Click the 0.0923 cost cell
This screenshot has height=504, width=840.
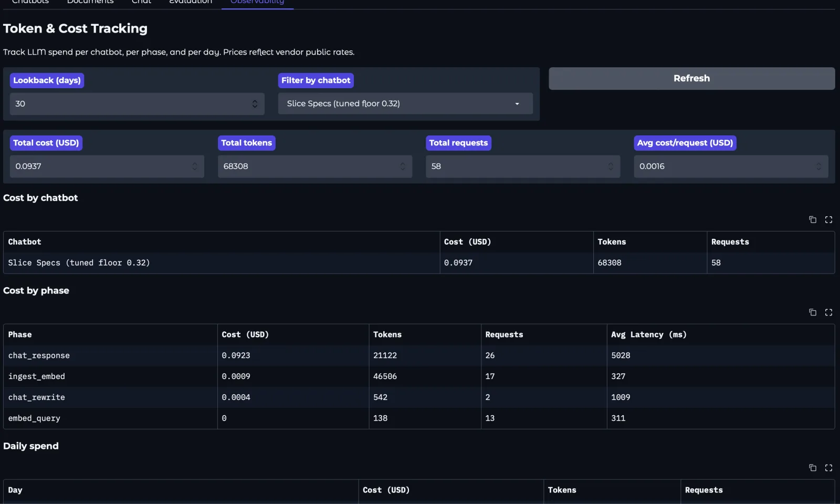click(293, 356)
